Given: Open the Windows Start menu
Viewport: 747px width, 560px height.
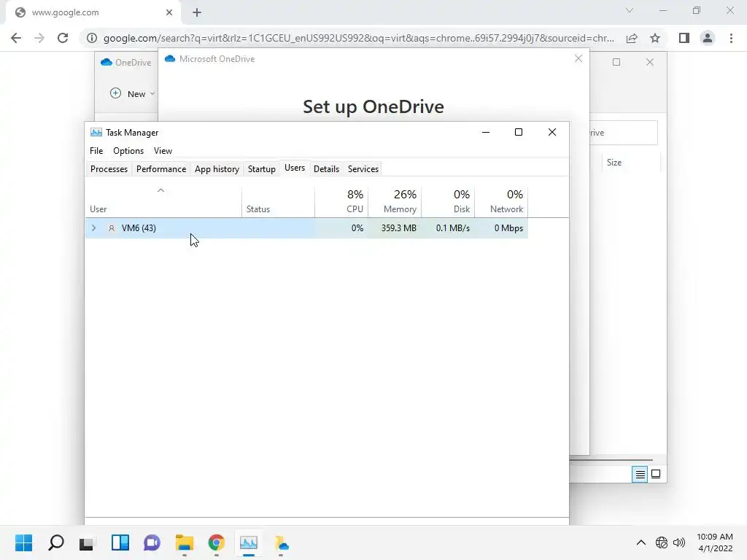Looking at the screenshot, I should pos(23,542).
